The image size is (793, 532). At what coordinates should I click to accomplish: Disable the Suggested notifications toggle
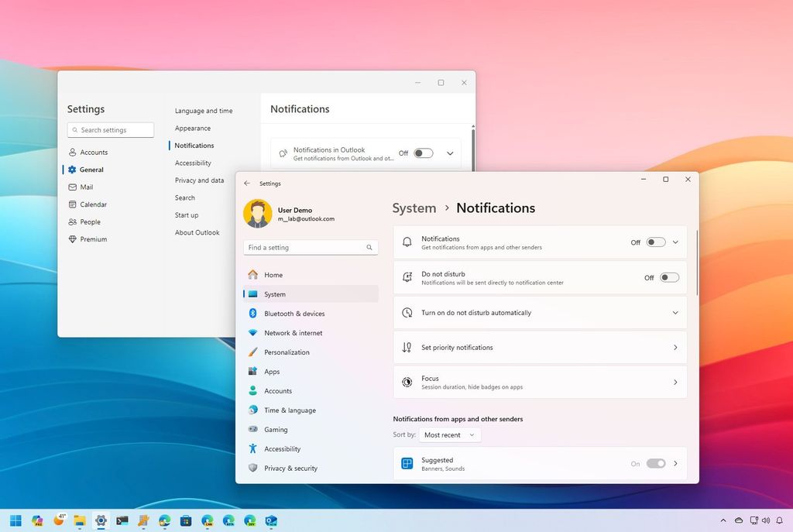click(655, 463)
